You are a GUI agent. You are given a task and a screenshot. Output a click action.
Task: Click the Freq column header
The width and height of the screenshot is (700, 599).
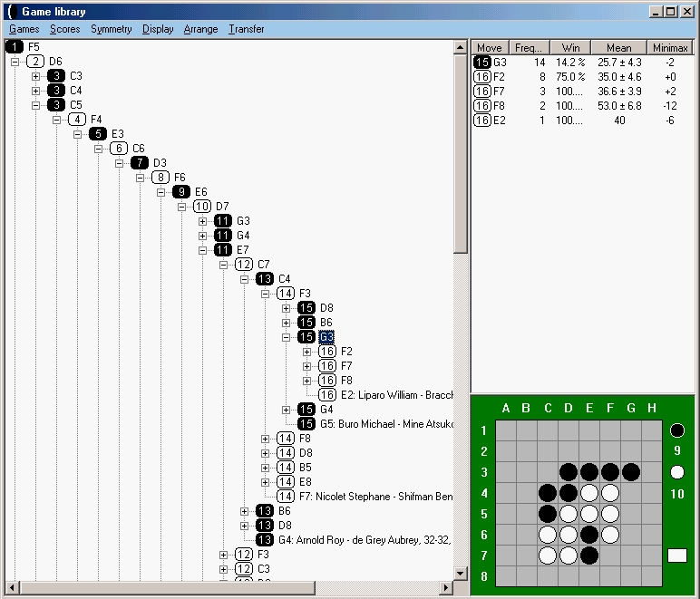coord(528,47)
